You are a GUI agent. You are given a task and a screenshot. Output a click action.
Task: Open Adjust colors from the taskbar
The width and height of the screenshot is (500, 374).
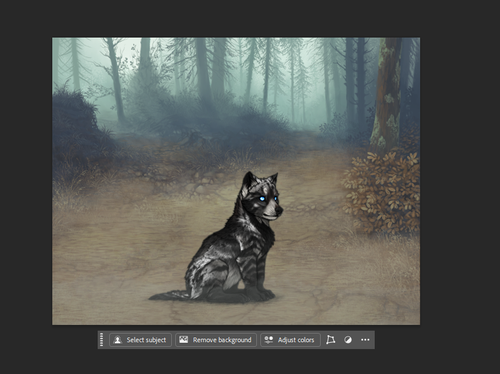290,340
